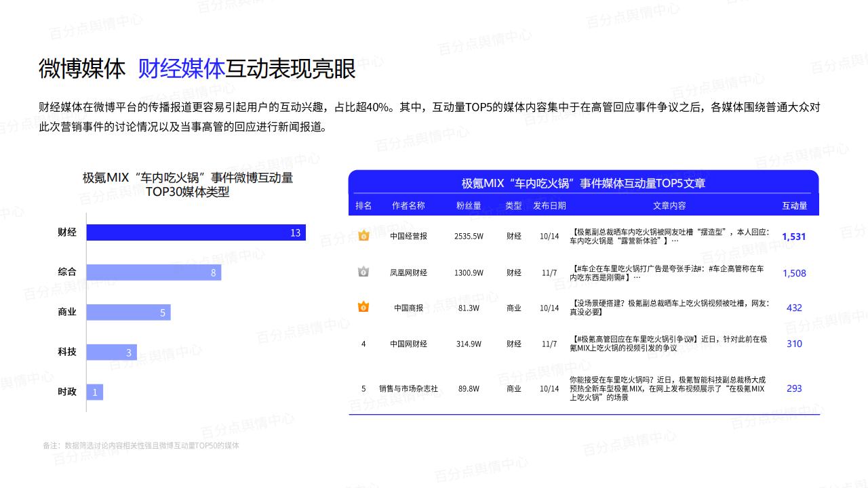
Task: Click the author name 中国商报
Action: [x=408, y=308]
